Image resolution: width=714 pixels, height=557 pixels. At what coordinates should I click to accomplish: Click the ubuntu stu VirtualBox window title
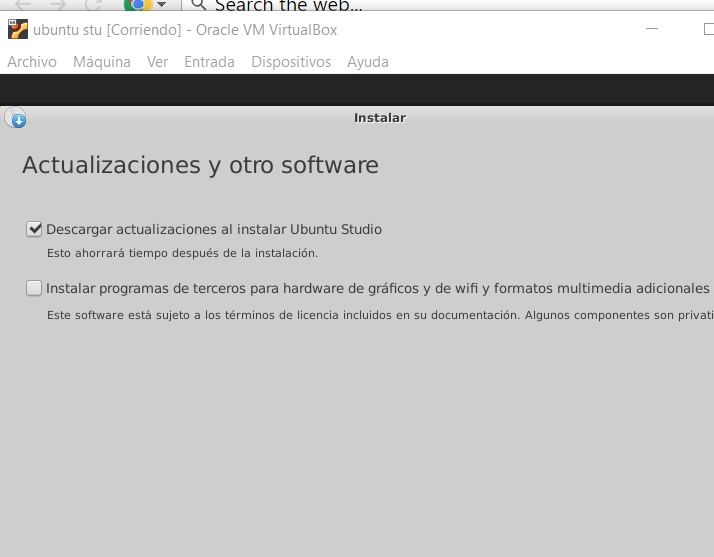point(185,30)
